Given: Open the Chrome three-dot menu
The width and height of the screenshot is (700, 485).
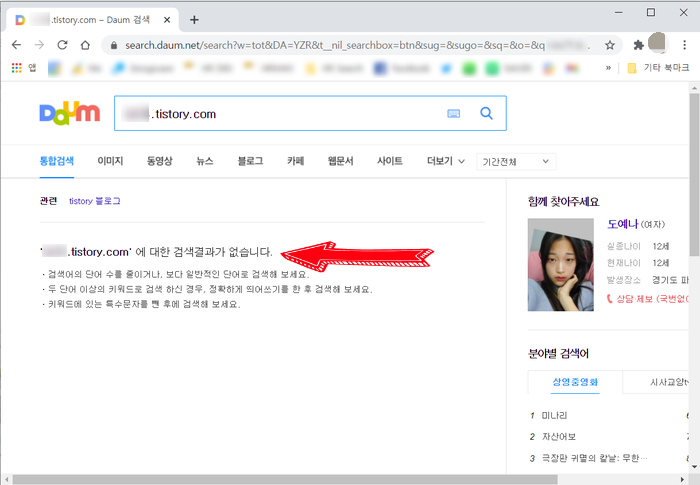Looking at the screenshot, I should 684,45.
